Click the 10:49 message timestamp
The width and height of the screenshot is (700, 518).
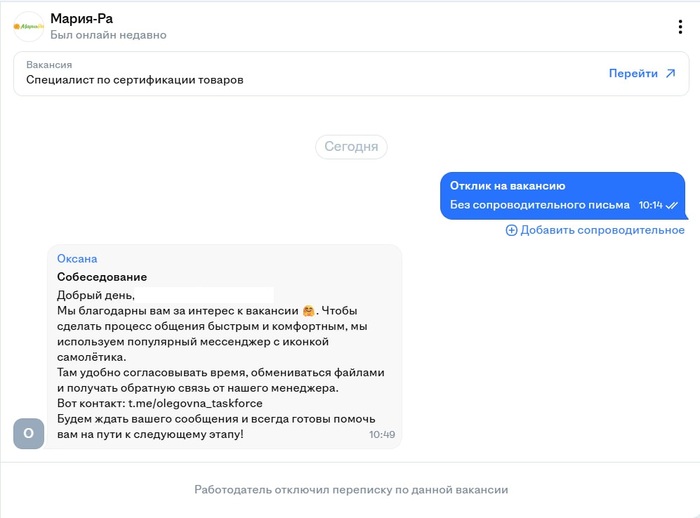[x=382, y=435]
